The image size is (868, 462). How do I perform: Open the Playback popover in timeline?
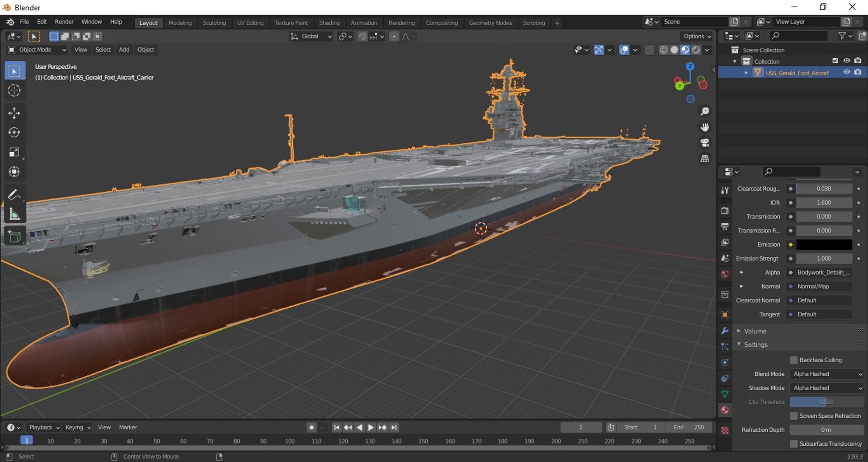tap(44, 427)
